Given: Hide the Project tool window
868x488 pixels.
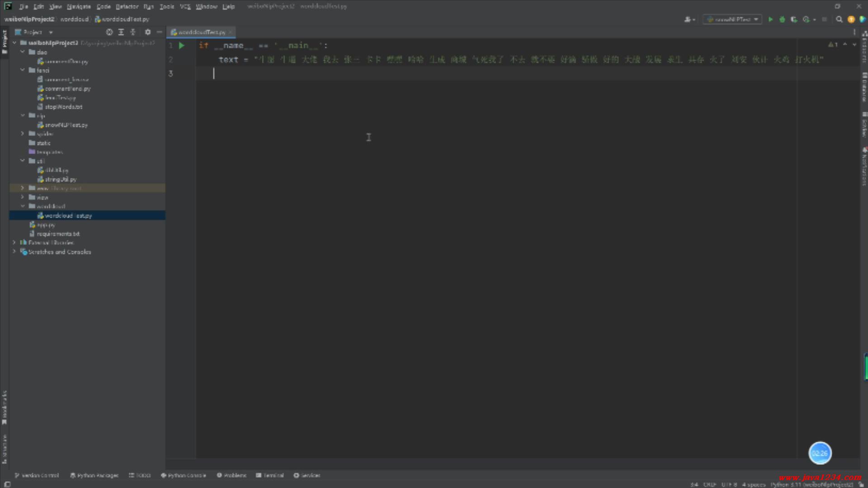Looking at the screenshot, I should [x=159, y=32].
